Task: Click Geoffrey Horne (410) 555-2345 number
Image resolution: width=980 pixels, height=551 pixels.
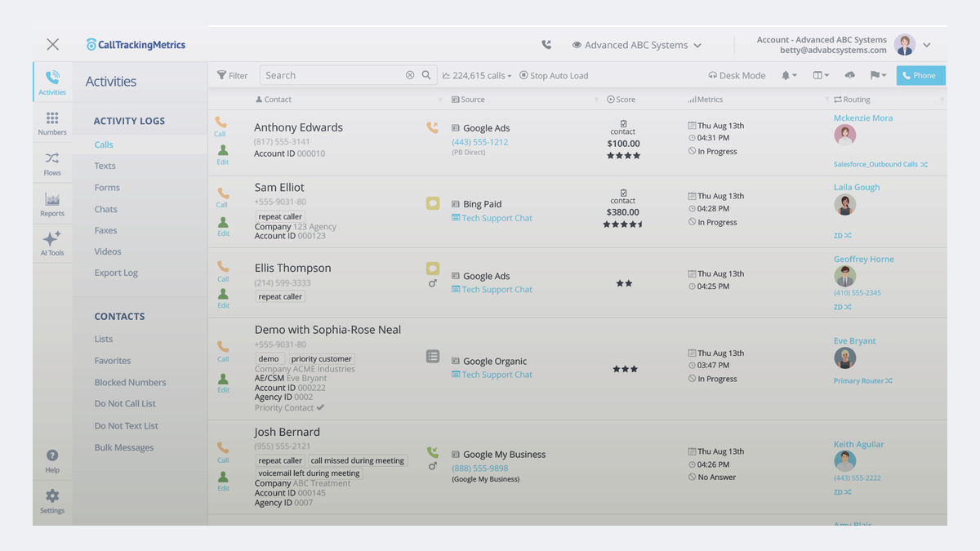Action: point(857,292)
